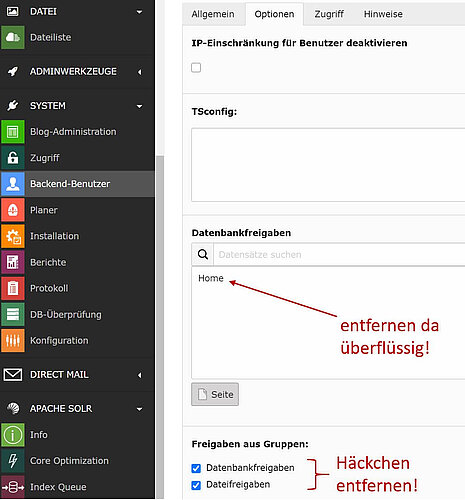Select the Optionen tab
The image size is (465, 500).
(x=274, y=14)
